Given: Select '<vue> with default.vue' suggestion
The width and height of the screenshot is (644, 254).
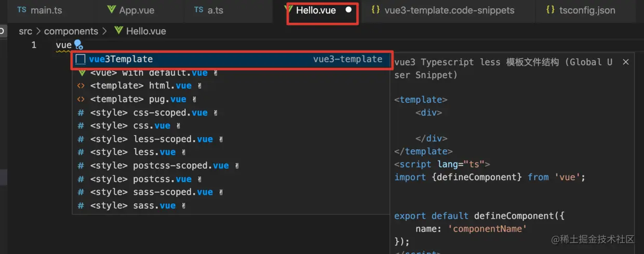Looking at the screenshot, I should 231,73.
